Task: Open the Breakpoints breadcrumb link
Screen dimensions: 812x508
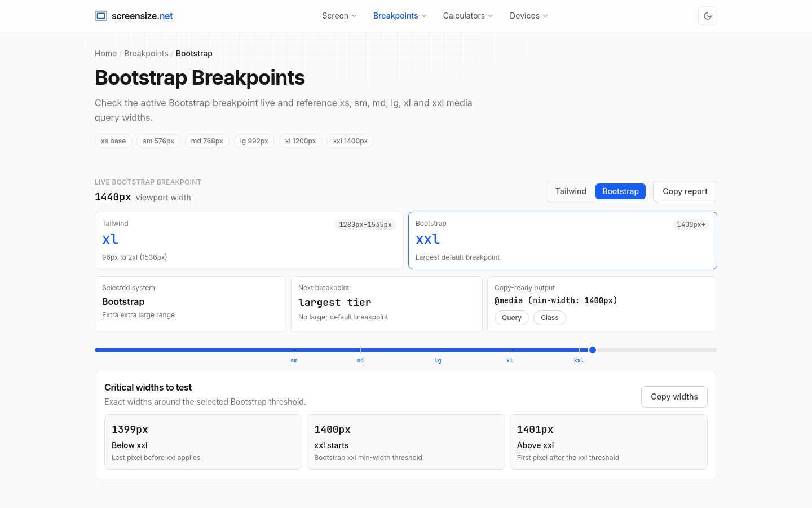Action: coord(146,54)
